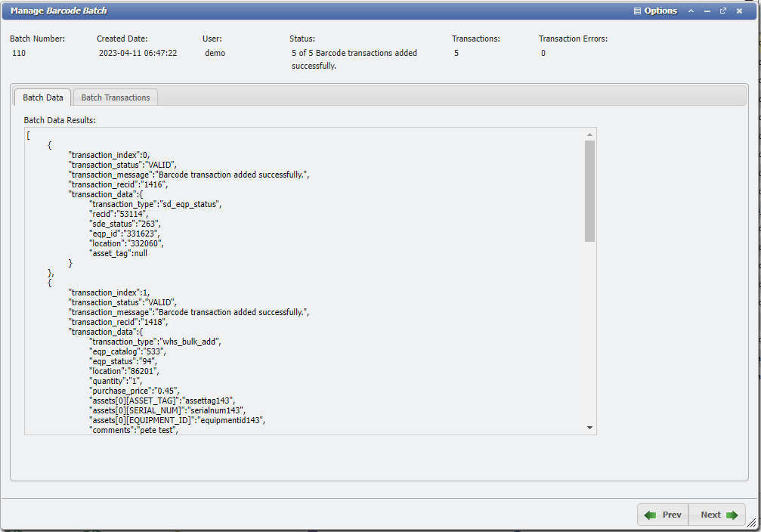Click the green left arrow icon on Prev
This screenshot has height=532, width=761.
click(651, 514)
